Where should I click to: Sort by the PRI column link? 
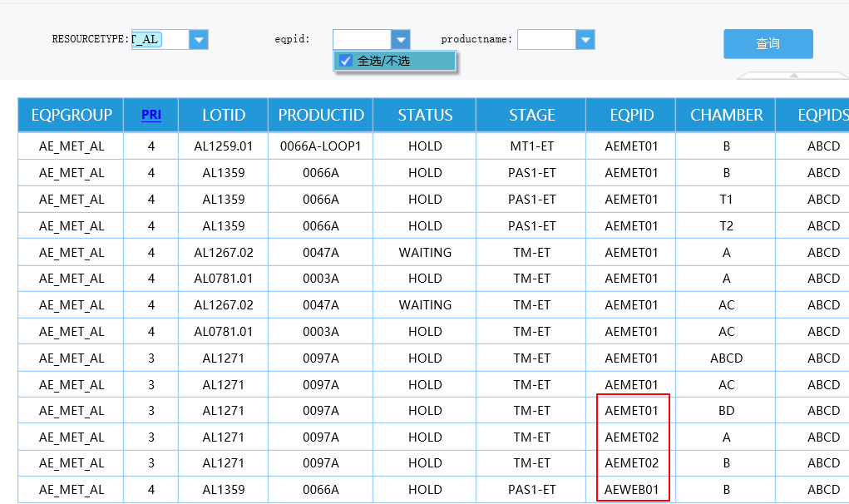[151, 115]
